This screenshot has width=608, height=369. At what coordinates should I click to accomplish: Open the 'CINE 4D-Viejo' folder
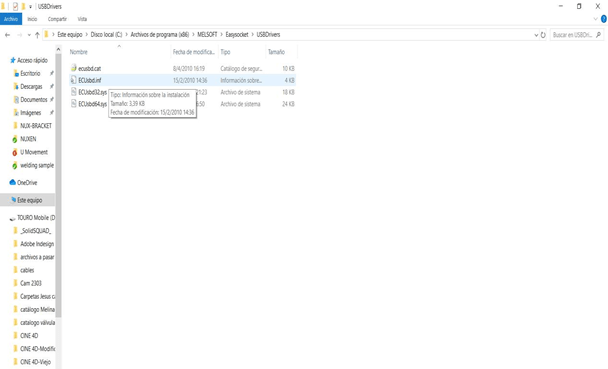pos(35,362)
